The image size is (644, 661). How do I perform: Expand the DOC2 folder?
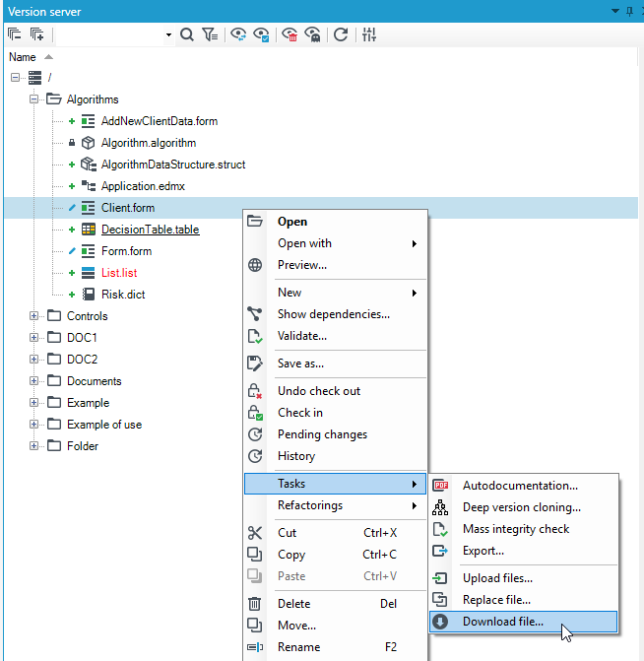click(x=33, y=360)
